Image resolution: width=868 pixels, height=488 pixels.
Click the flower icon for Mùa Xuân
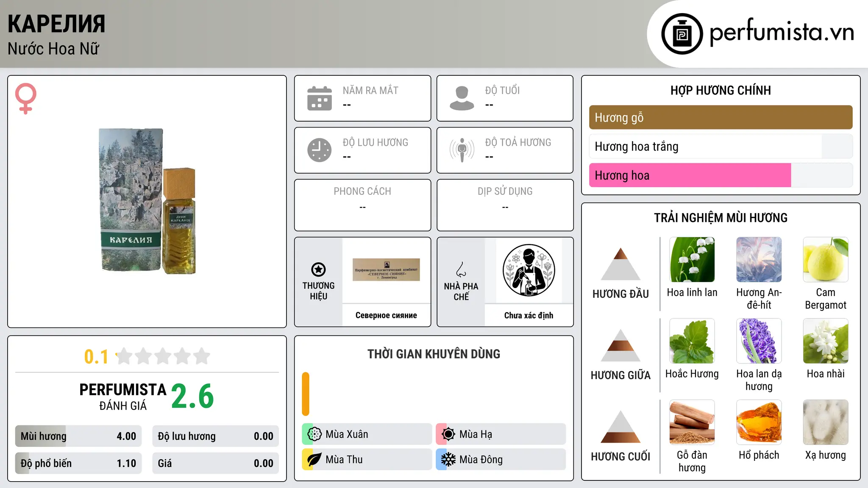(x=314, y=434)
